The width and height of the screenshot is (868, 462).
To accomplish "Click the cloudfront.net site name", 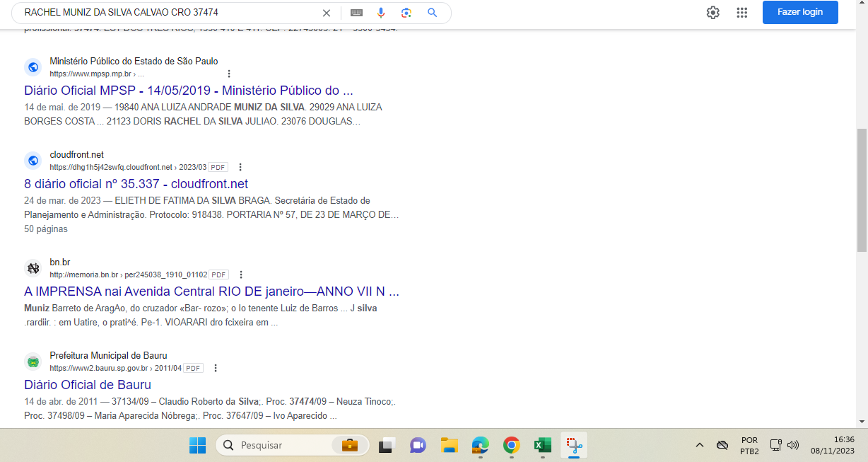I will click(76, 154).
